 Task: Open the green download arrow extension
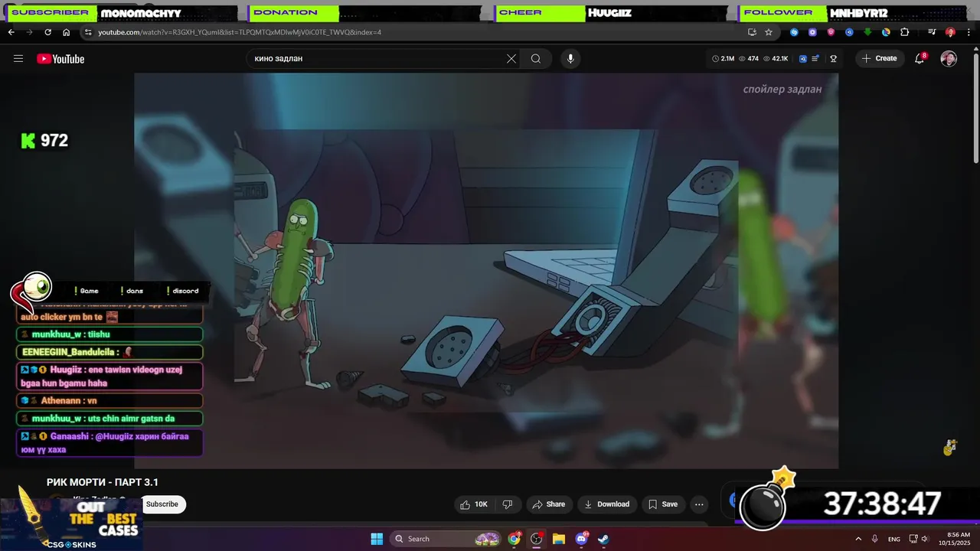coord(867,32)
